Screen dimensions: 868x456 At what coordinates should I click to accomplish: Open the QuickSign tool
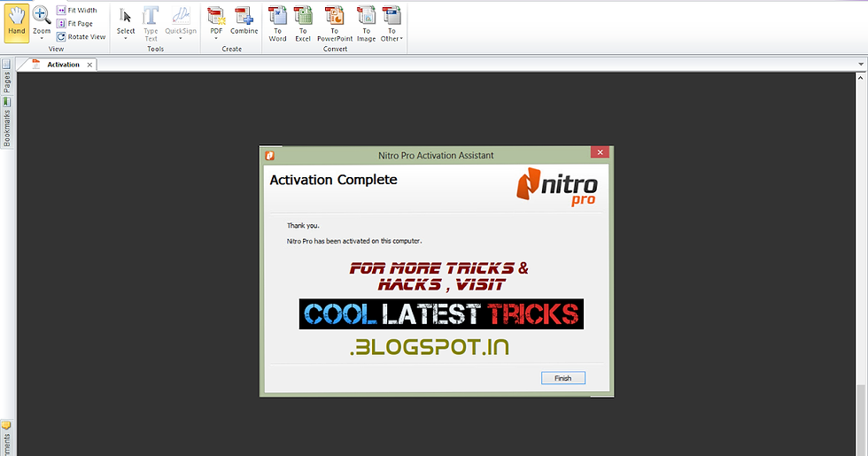click(181, 21)
